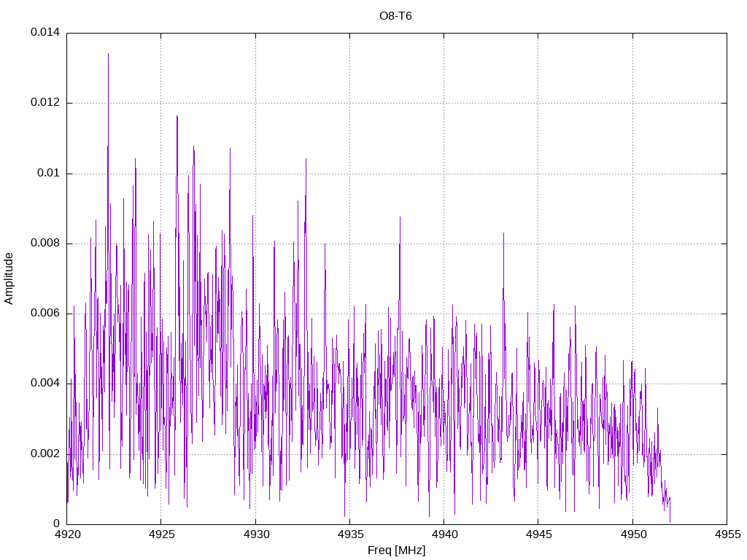The width and height of the screenshot is (747, 560).
Task: Click the 0.006 y-axis tick label
Action: coord(45,313)
